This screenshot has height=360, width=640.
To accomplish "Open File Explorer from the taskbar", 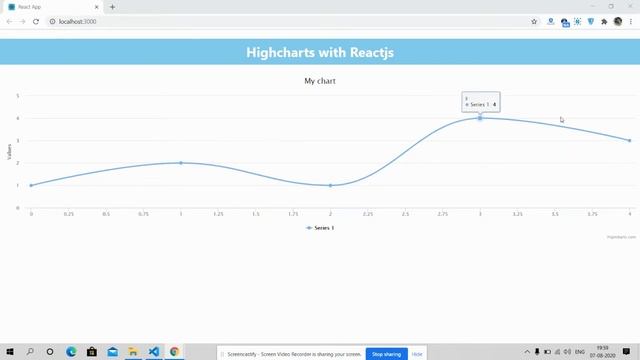I will point(133,351).
